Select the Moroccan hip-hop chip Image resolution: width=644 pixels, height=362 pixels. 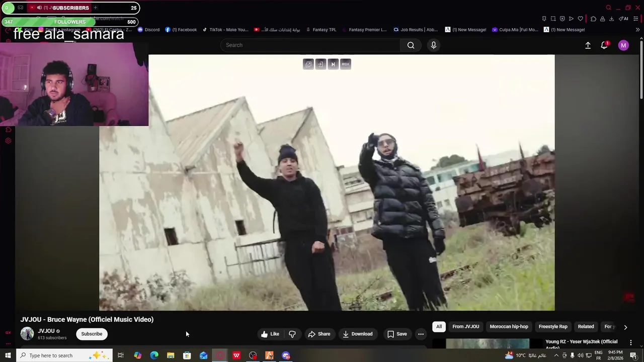click(509, 327)
